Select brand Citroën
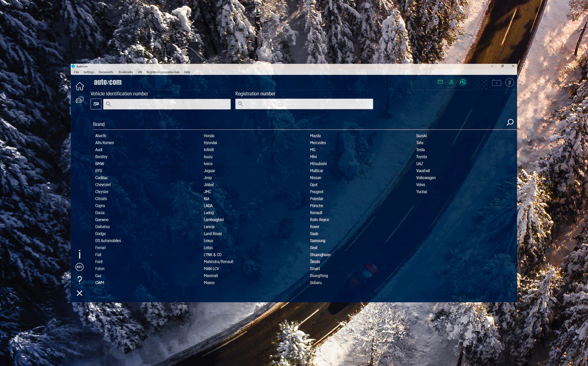Screen dimensions: 588x366 [x=101, y=199]
